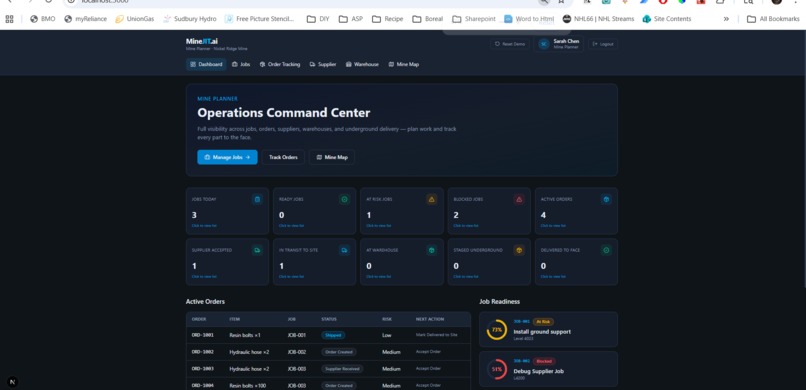View list link under Jobs Today

[204, 226]
